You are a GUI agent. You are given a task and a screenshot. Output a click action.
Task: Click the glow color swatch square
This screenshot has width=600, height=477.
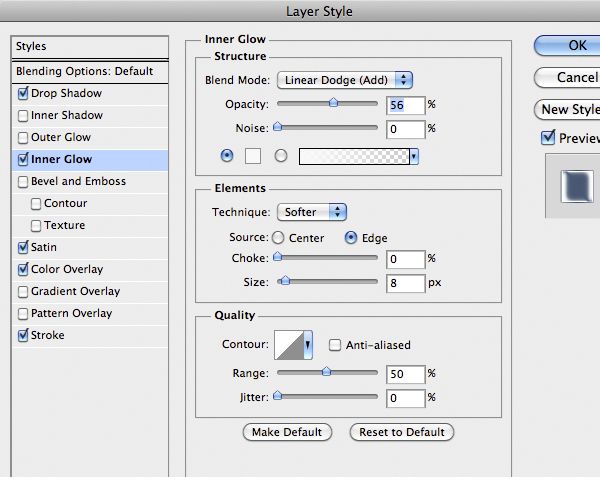click(x=253, y=156)
